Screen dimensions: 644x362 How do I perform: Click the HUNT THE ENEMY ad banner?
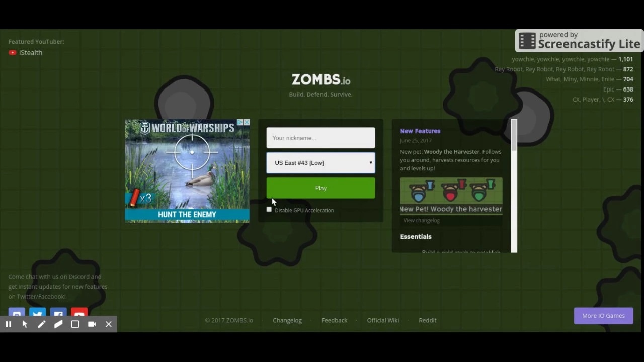(187, 215)
